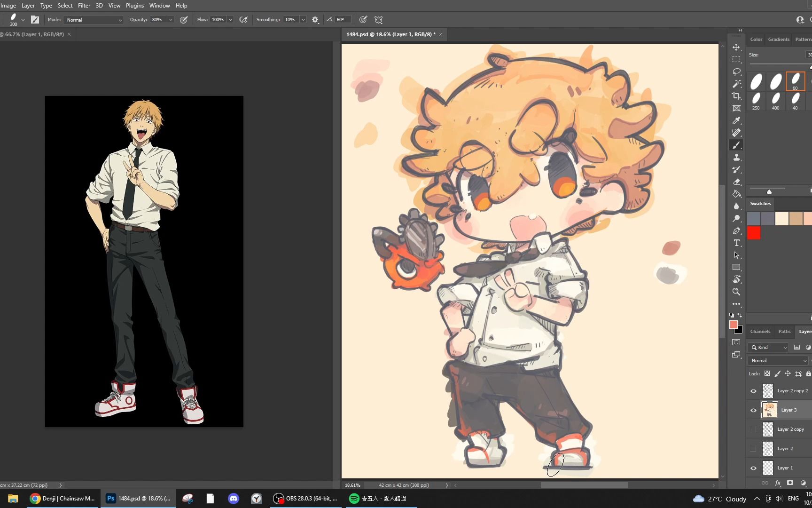Select the Zoom tool
This screenshot has width=812, height=508.
click(736, 292)
